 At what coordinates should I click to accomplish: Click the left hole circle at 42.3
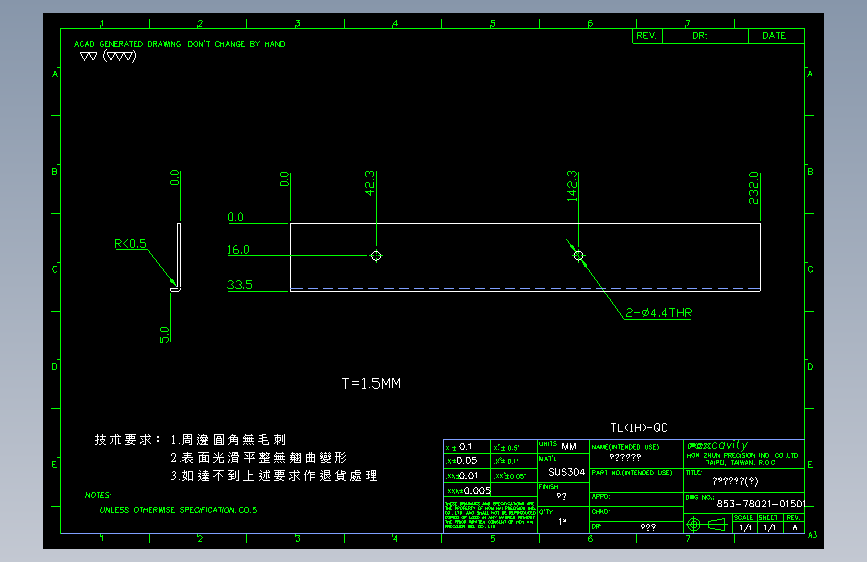pos(376,256)
